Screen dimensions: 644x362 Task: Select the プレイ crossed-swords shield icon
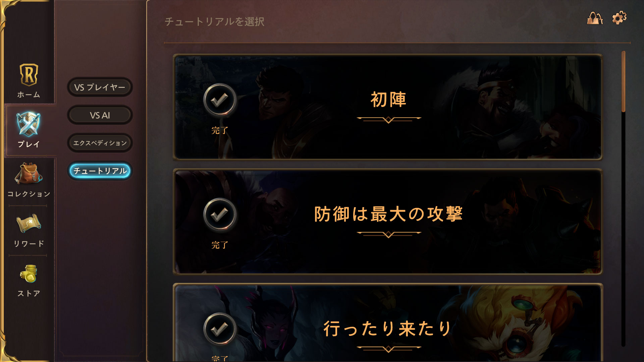29,124
